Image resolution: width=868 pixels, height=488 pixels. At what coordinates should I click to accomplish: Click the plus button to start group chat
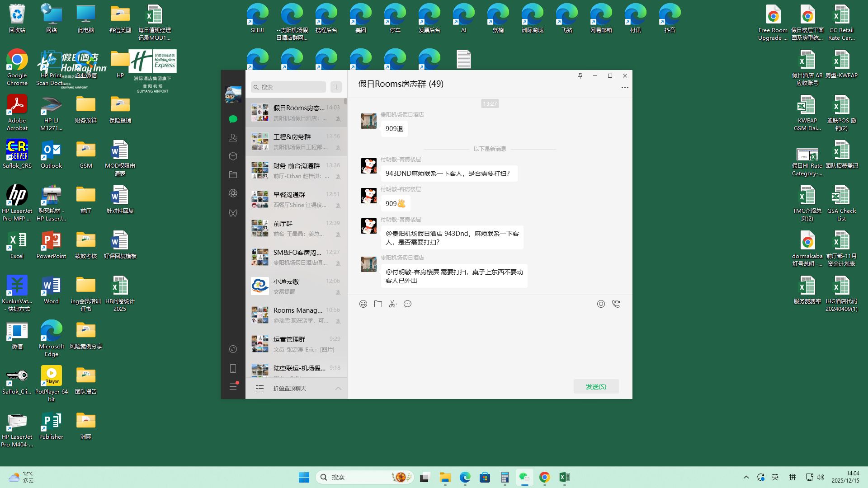click(336, 87)
